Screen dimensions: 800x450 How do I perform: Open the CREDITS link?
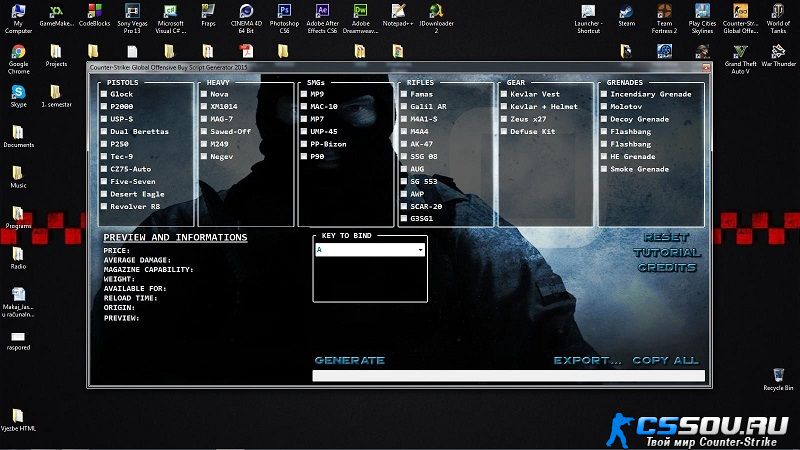click(x=667, y=267)
